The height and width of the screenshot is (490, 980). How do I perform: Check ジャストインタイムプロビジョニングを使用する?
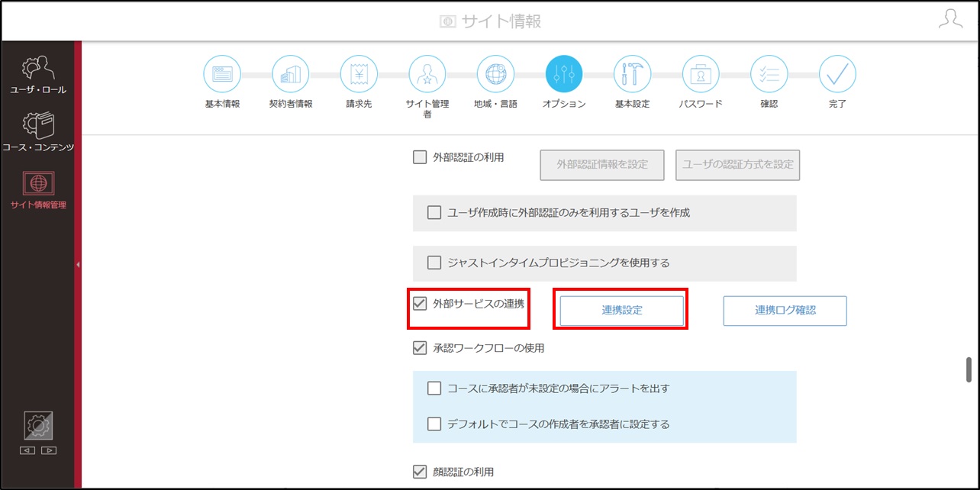click(x=434, y=263)
